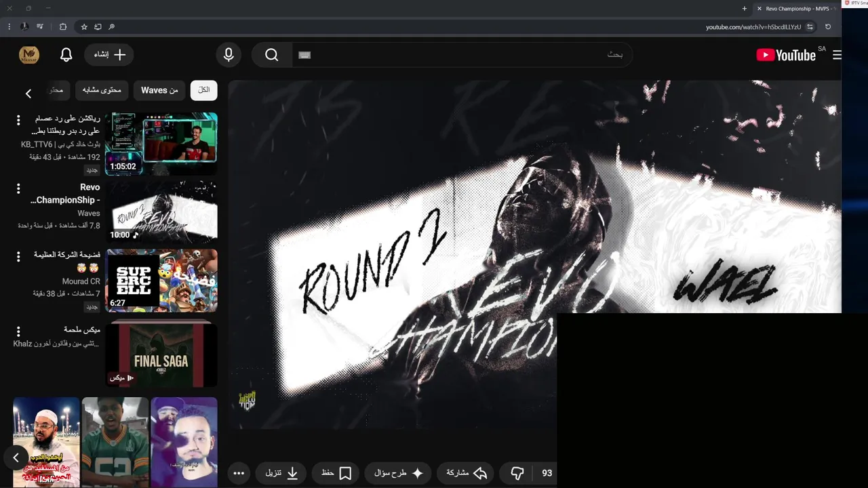868x488 pixels.
Task: Click the install/cast icon in the address bar
Action: pos(98,26)
